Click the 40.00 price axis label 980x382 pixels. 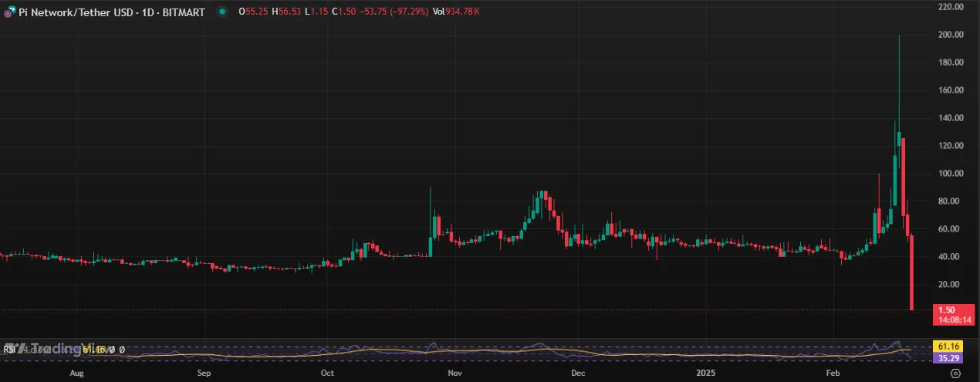[951, 257]
